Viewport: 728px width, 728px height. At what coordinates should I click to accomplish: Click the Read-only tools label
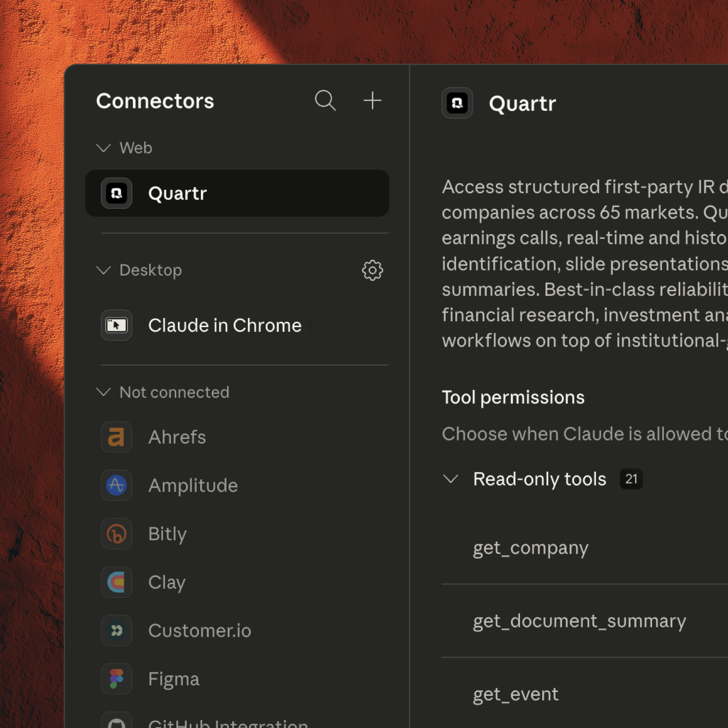[x=540, y=479]
